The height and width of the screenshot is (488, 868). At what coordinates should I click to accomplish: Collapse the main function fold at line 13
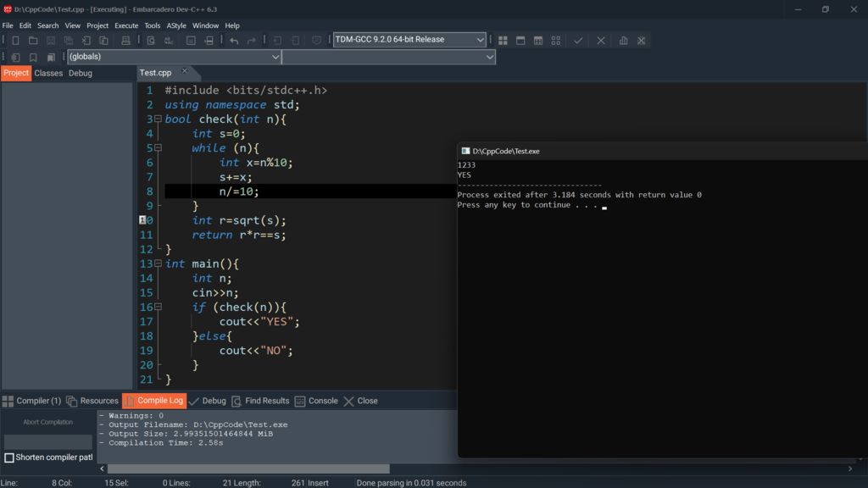158,263
